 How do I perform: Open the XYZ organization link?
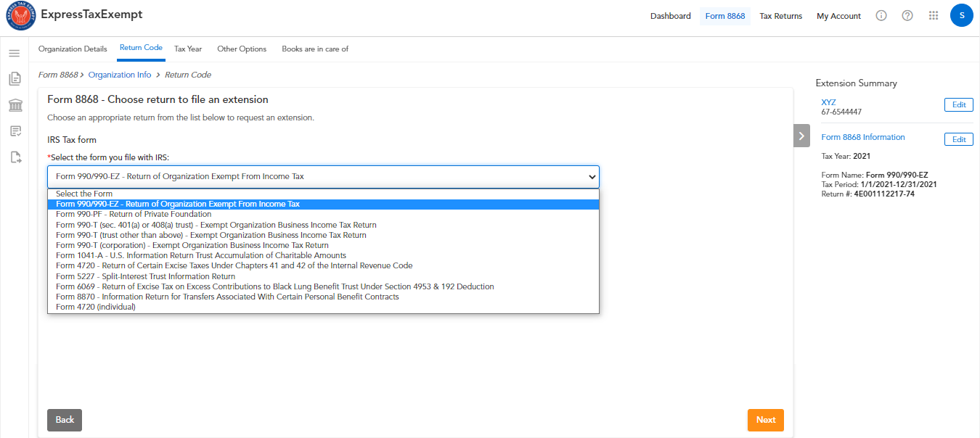(828, 102)
